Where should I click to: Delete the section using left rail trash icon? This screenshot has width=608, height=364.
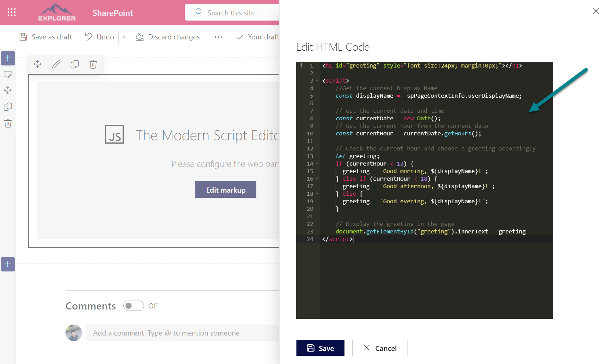(x=8, y=123)
